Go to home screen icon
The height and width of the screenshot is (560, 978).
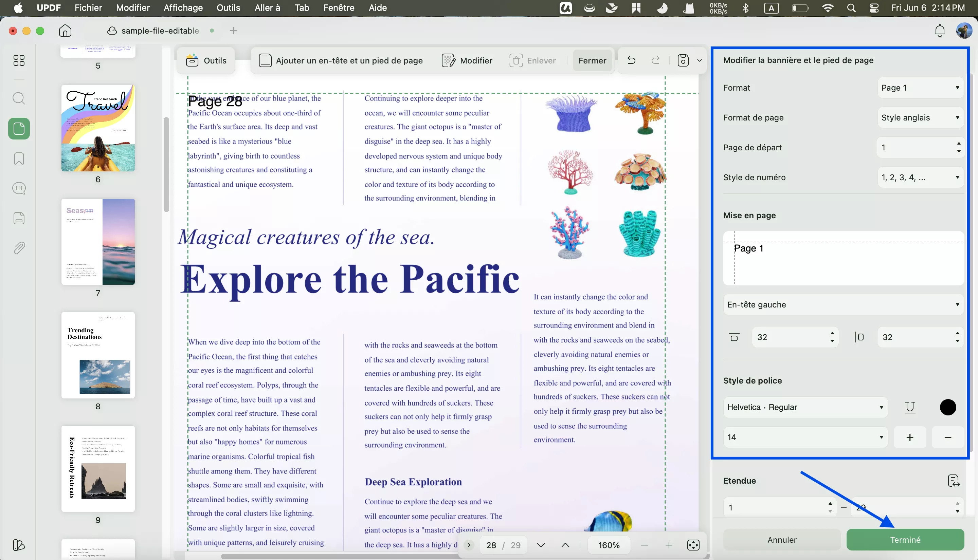pyautogui.click(x=66, y=31)
